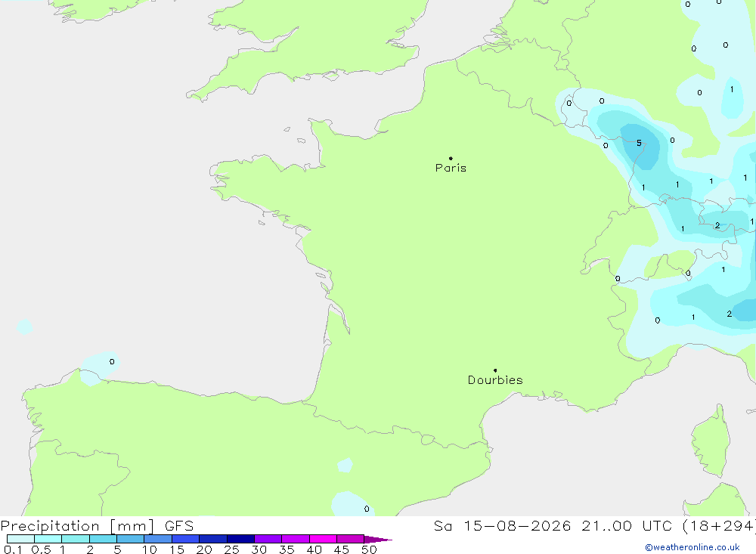The height and width of the screenshot is (554, 756).
Task: Click the Paris location dot marker
Action: pyautogui.click(x=451, y=158)
